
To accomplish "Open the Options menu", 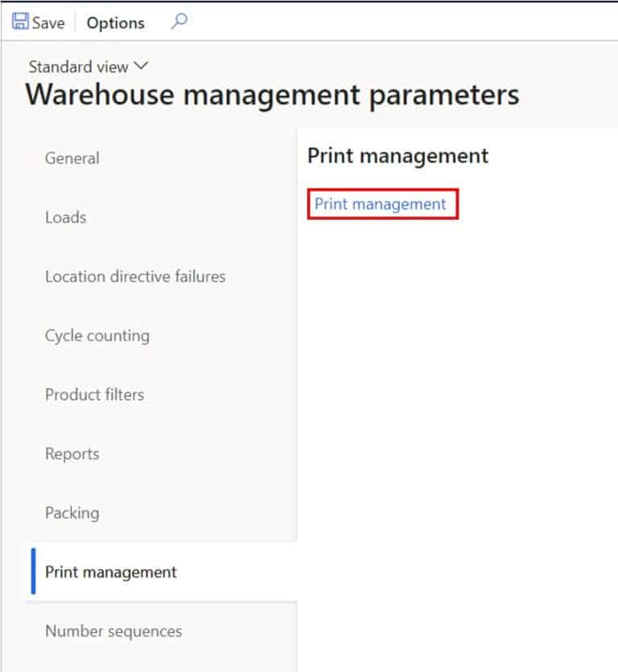I will coord(115,23).
